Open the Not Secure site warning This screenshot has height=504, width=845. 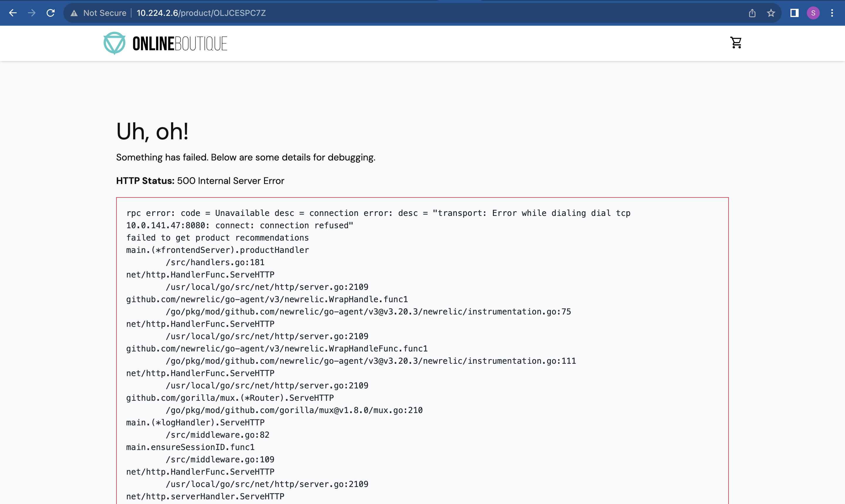(x=99, y=13)
